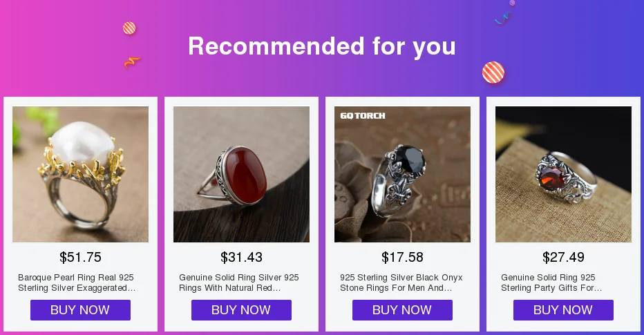Select the $51.75 price label
The width and height of the screenshot is (644, 335).
tap(80, 258)
